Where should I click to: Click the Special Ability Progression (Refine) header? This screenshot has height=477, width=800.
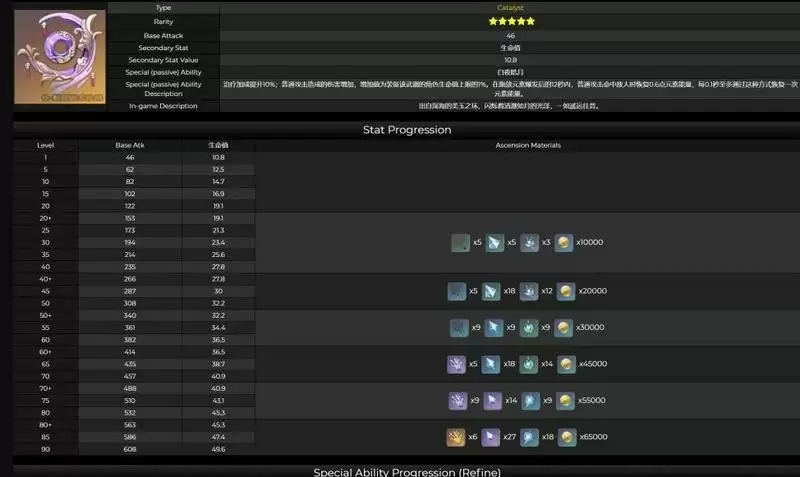click(405, 471)
